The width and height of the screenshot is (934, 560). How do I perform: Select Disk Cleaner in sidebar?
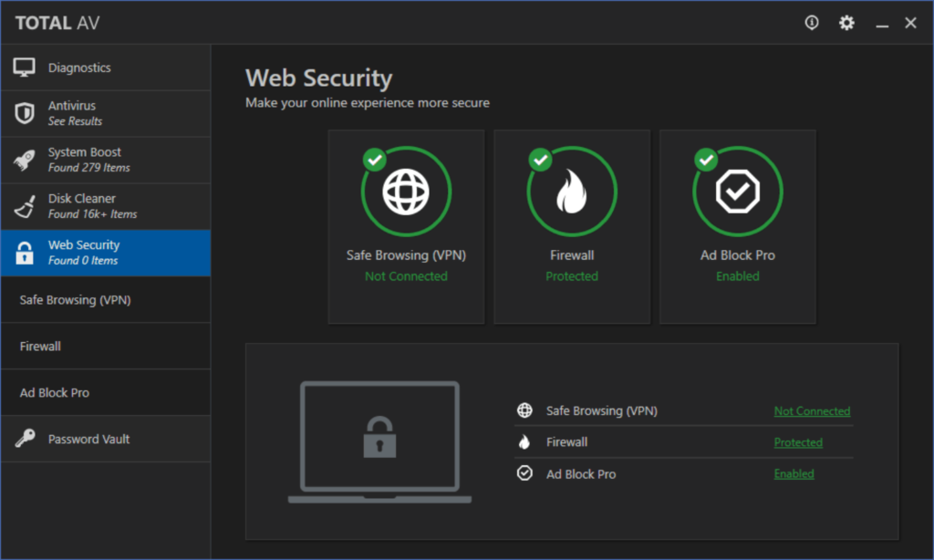[x=106, y=207]
